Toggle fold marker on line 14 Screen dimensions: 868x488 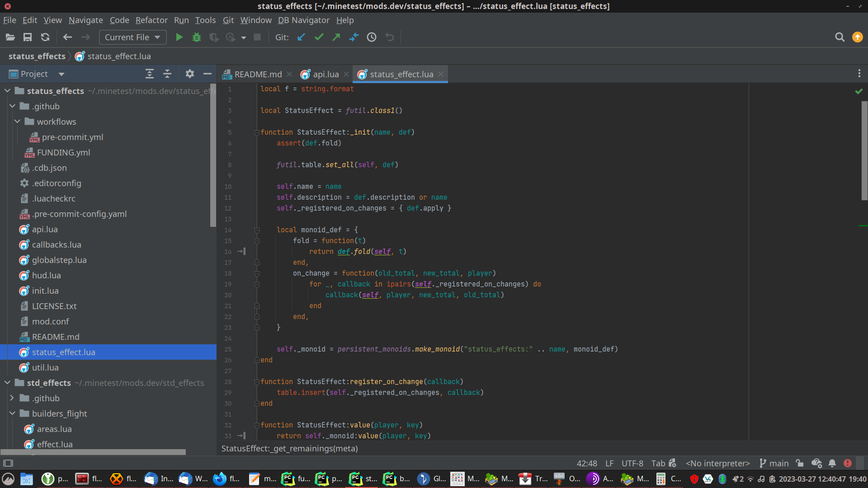point(257,230)
